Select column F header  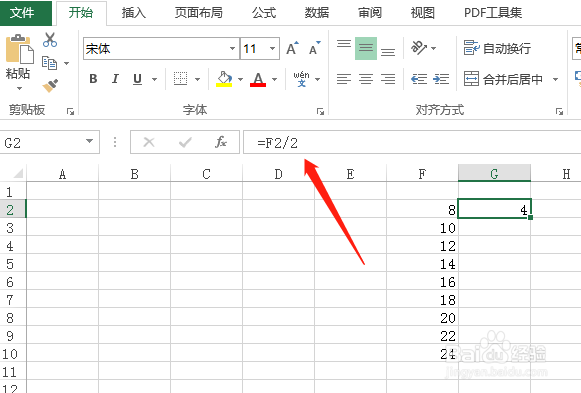coord(422,173)
